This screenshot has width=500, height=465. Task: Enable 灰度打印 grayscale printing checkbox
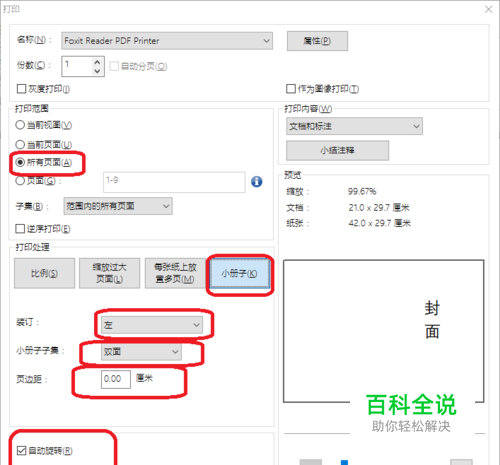21,89
